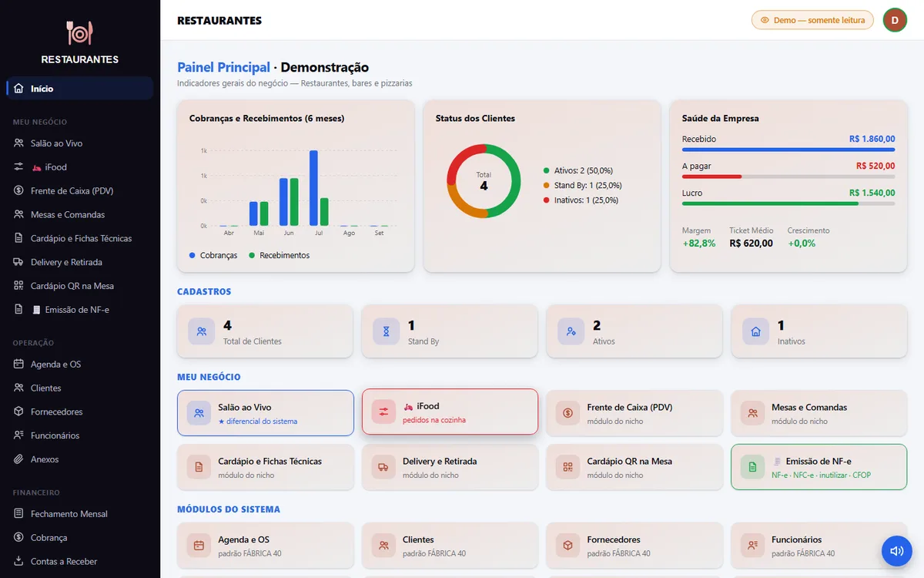924x578 pixels.
Task: Click the paperclip icon beside Anexos
Action: 18,459
